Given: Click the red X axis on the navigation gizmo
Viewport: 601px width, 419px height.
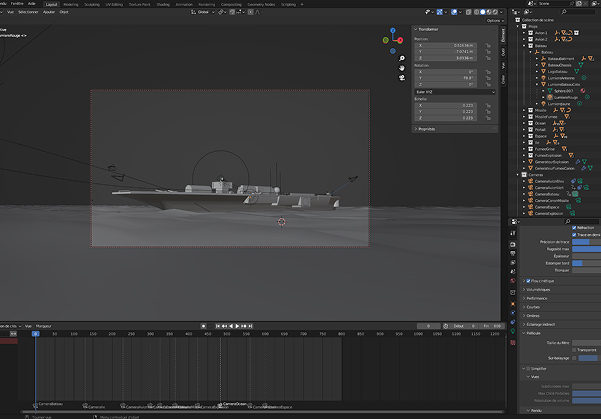Looking at the screenshot, I should click(400, 40).
